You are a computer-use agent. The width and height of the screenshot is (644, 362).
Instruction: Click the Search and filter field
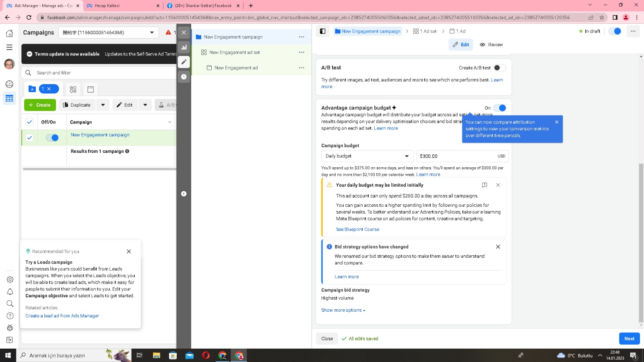coord(99,73)
